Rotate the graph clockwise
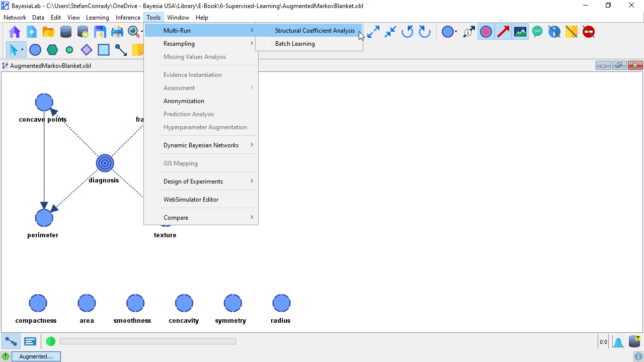 425,32
